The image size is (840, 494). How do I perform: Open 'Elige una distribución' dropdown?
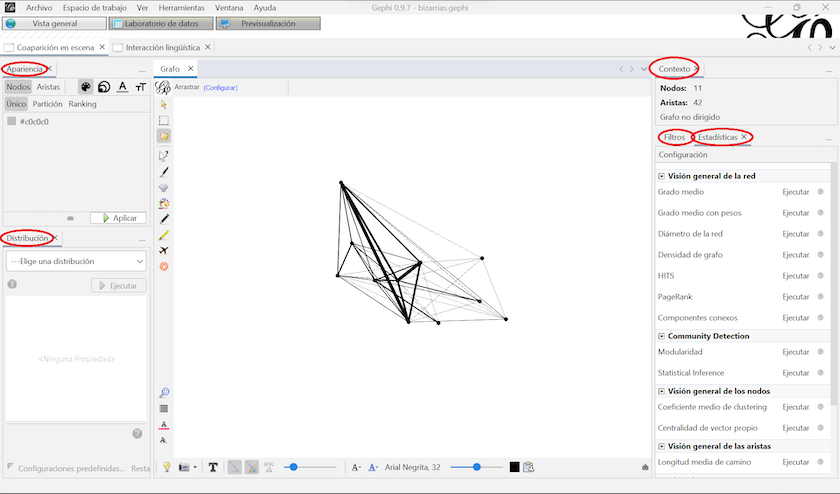pos(76,261)
